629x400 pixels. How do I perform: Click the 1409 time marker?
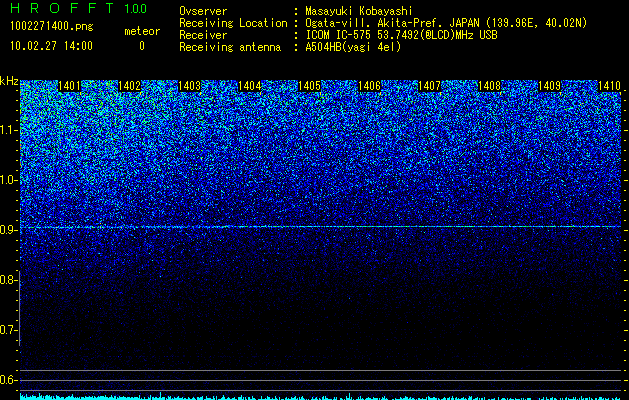549,86
